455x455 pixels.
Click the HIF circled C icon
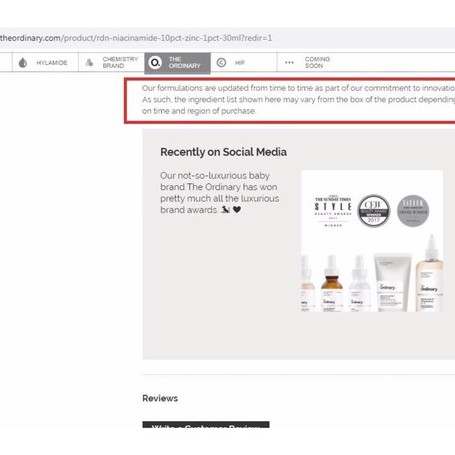pos(221,62)
